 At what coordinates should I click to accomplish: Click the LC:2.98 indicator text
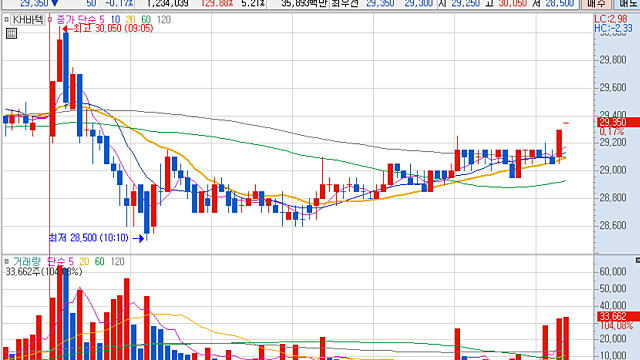pyautogui.click(x=611, y=19)
